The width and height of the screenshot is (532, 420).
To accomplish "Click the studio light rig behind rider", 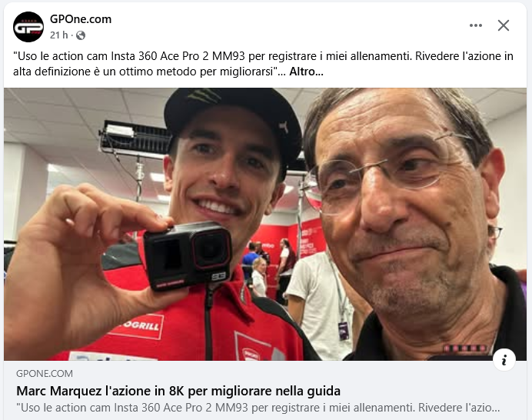I will [135, 139].
